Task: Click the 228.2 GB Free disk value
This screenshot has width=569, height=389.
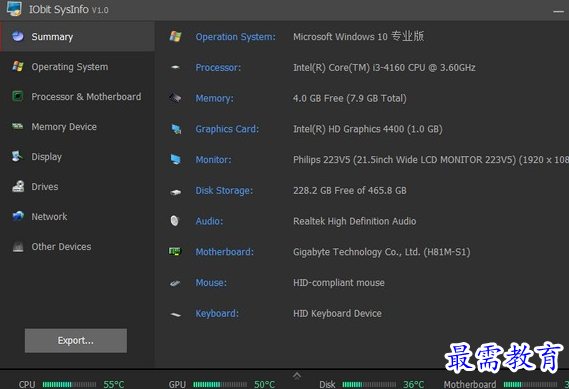Action: point(350,191)
